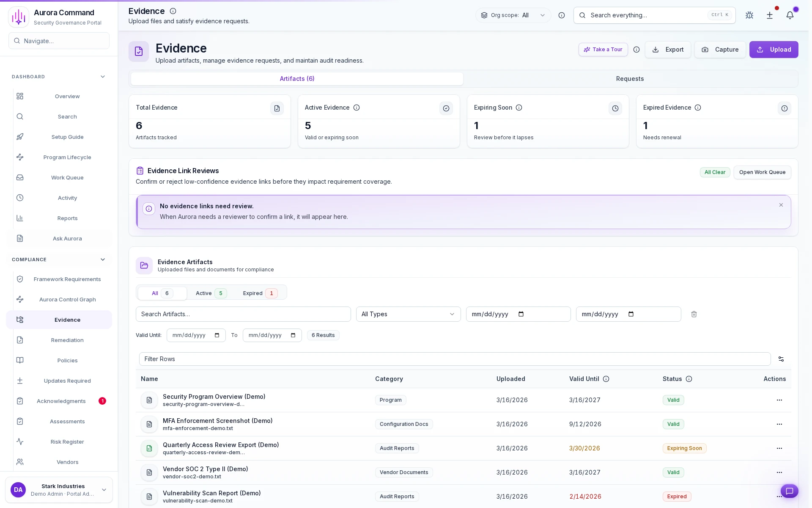Viewport: 812px width, 508px height.
Task: Open row actions for Vulnerability Scan Report
Action: 779,497
